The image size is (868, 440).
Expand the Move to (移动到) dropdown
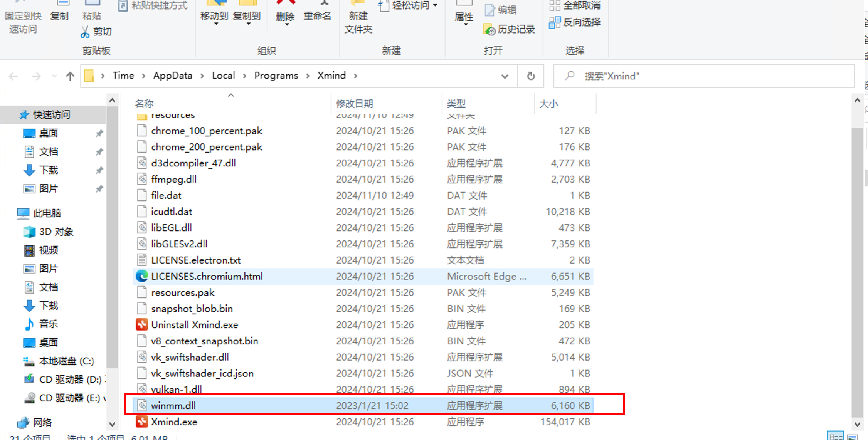click(x=216, y=24)
